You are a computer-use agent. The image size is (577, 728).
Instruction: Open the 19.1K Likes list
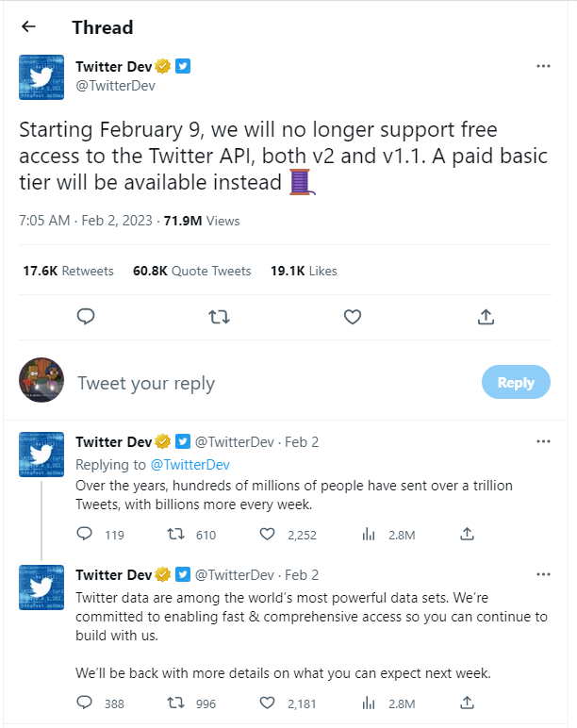pyautogui.click(x=304, y=271)
